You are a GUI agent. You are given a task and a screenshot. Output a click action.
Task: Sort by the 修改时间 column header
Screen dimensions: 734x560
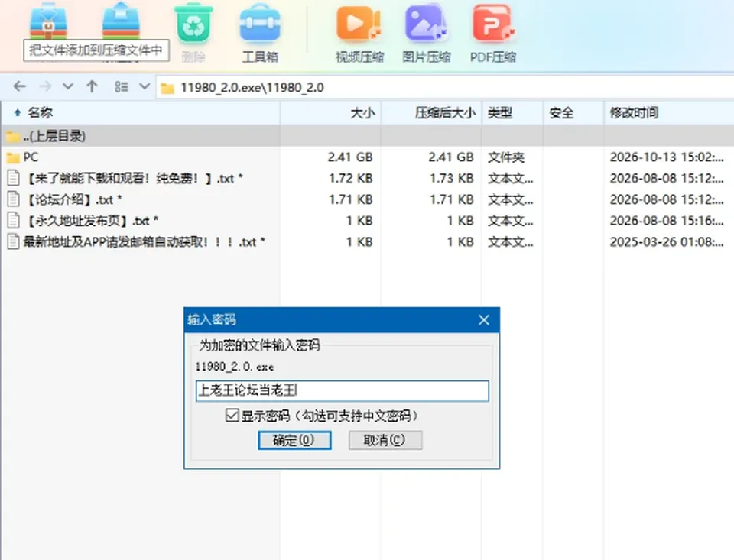tap(669, 113)
